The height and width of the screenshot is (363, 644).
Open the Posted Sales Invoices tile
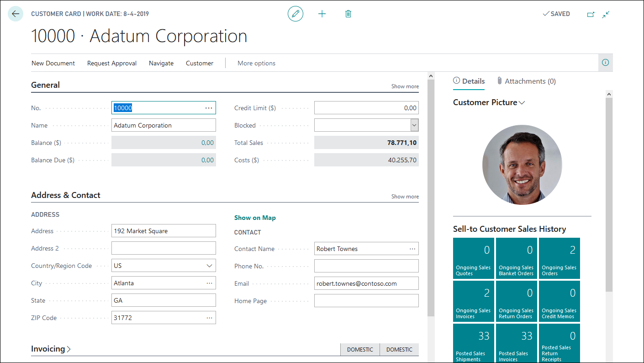517,343
